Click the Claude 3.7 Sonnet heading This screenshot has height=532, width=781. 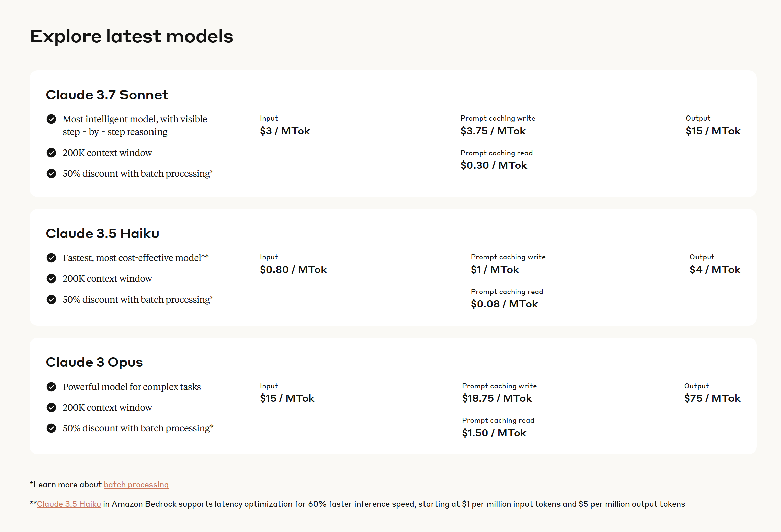(x=107, y=95)
